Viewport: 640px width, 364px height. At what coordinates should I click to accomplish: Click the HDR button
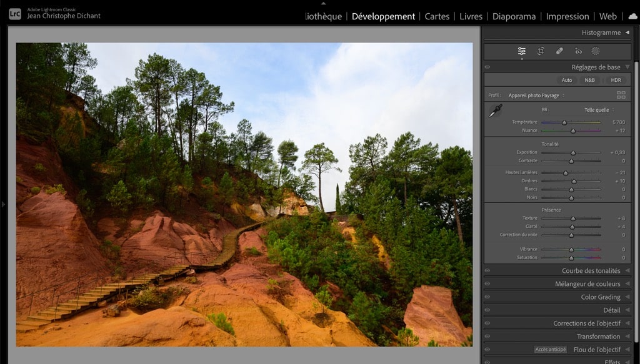pos(616,80)
